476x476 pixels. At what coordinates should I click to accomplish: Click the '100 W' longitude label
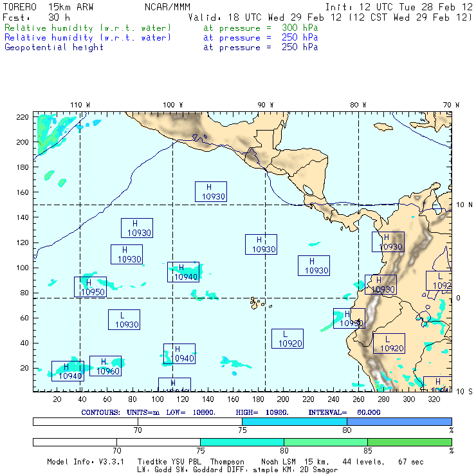[173, 105]
